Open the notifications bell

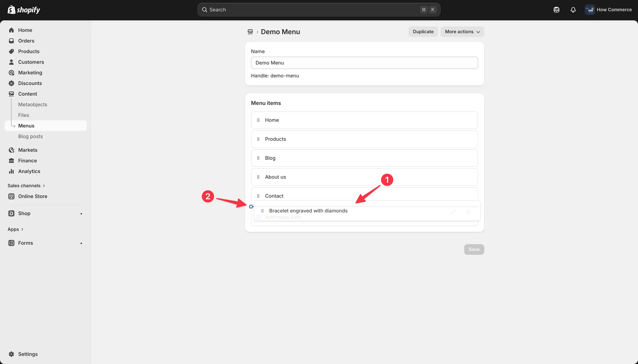[x=573, y=10]
